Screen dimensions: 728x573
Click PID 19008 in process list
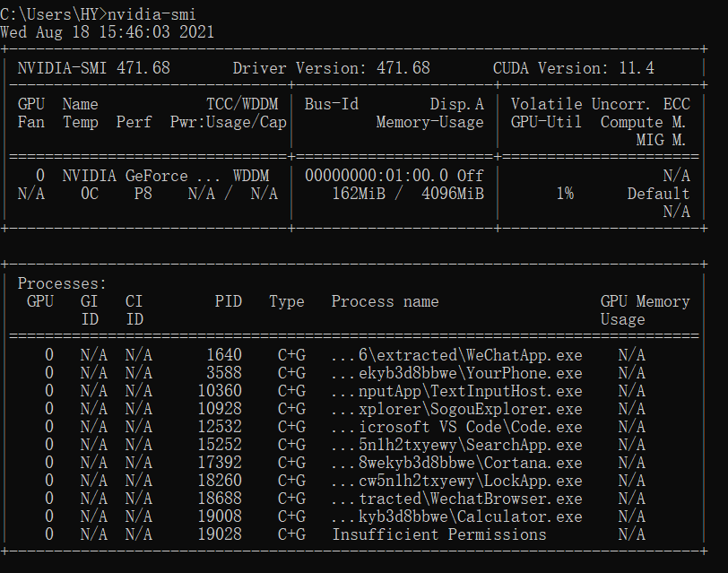click(220, 517)
